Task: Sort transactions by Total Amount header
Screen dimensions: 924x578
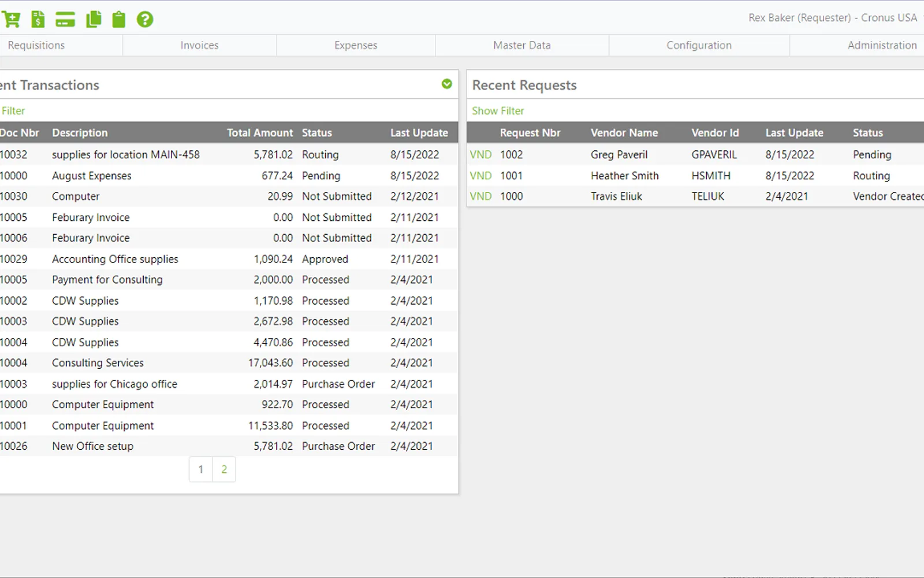Action: coord(259,133)
